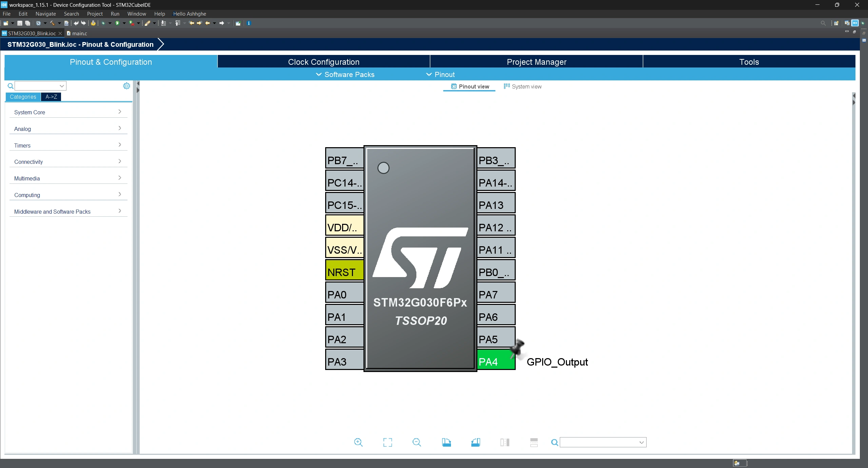This screenshot has height=468, width=868.
Task: Open the Run menu
Action: coord(115,14)
